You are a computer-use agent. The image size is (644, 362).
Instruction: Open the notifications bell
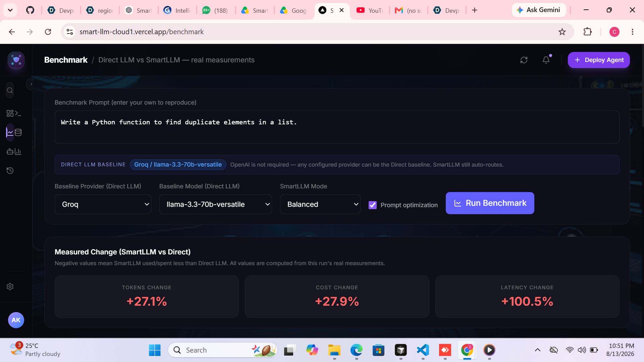(x=546, y=60)
